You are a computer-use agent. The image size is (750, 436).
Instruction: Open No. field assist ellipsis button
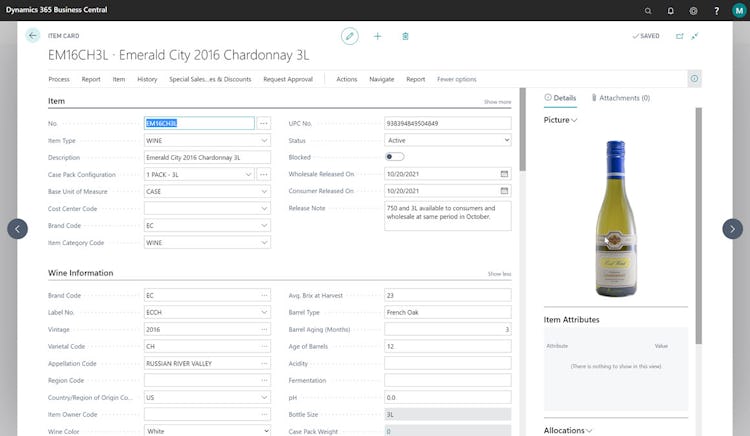[264, 123]
